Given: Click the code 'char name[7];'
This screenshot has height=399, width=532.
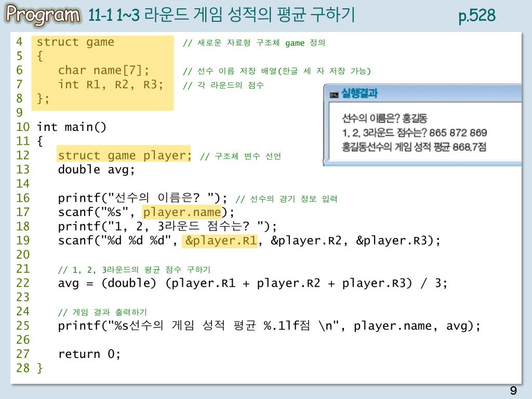Looking at the screenshot, I should coord(103,70).
